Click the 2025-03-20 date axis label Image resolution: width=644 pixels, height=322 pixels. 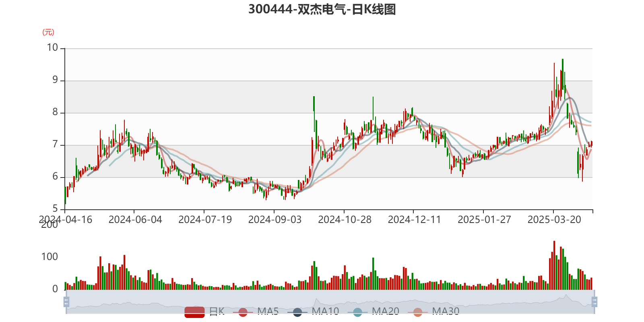(555, 220)
